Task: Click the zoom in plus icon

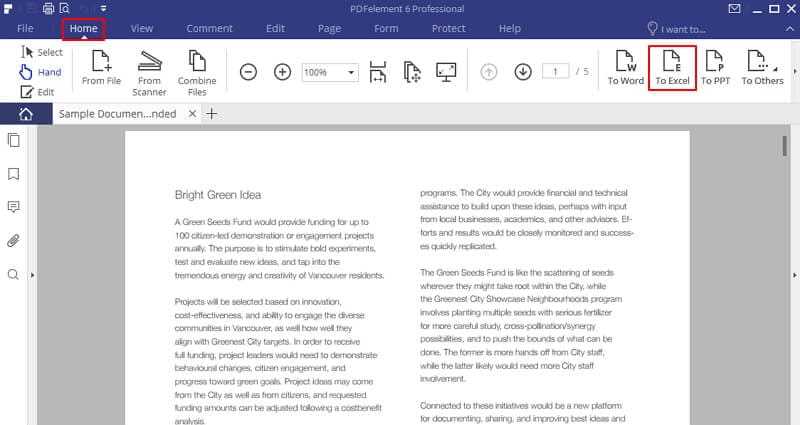Action: click(283, 72)
